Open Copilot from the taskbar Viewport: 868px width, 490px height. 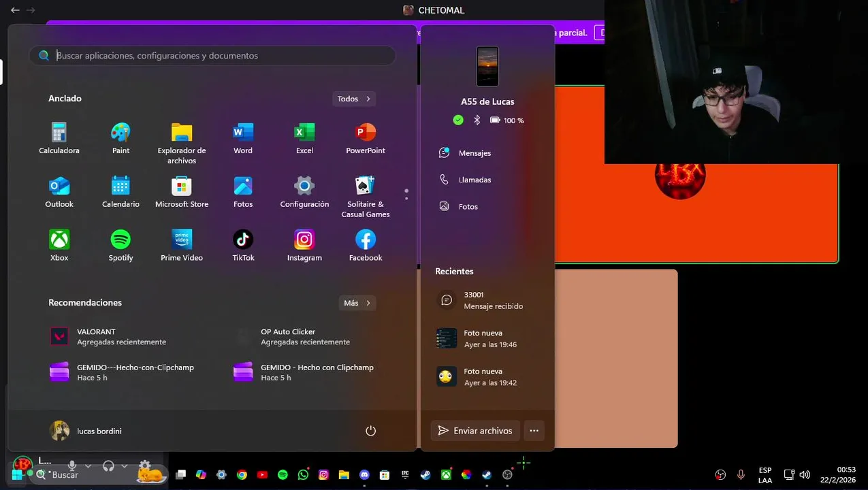click(x=201, y=475)
